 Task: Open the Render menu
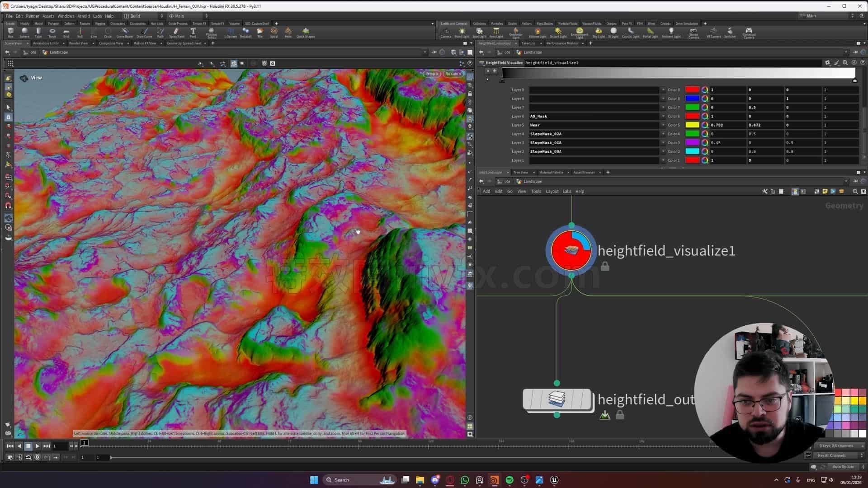click(33, 16)
